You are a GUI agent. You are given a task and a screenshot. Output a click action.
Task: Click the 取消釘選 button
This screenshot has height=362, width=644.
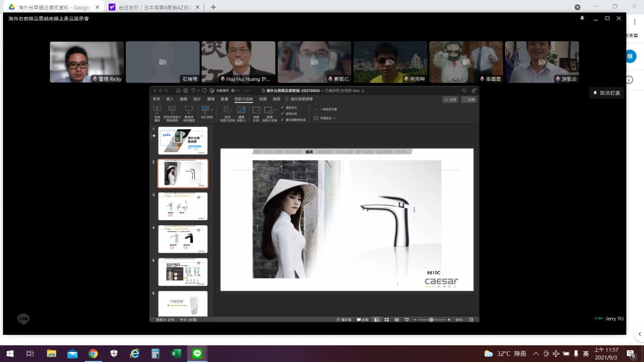[x=607, y=93]
